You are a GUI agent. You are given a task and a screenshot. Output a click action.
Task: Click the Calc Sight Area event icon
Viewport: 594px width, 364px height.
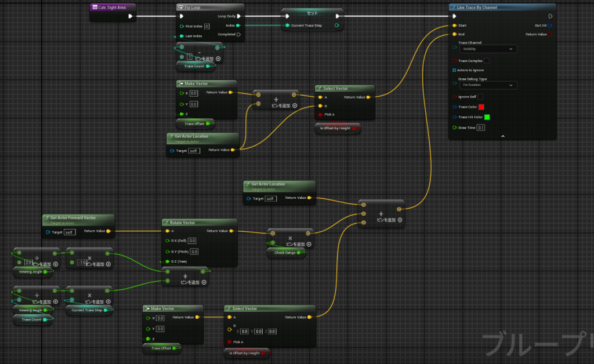click(95, 8)
